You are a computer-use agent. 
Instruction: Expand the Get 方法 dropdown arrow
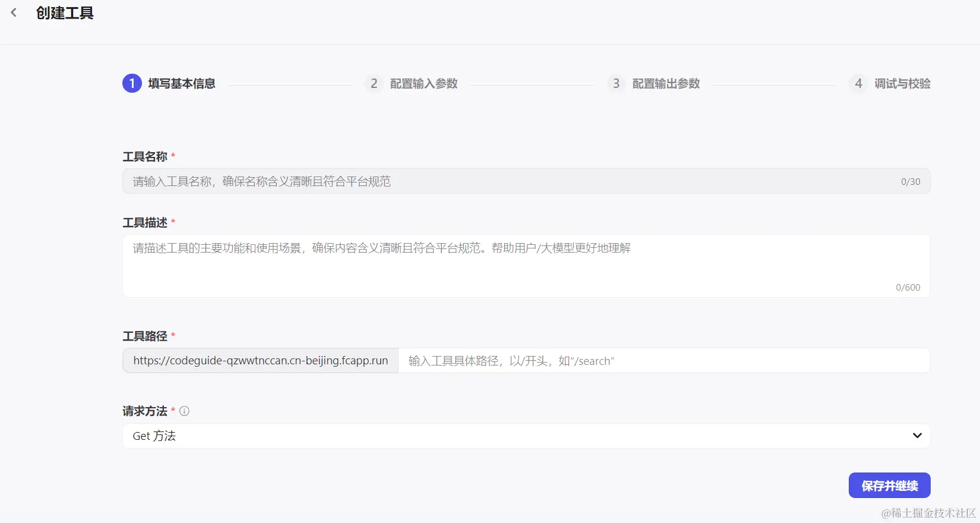(x=917, y=436)
